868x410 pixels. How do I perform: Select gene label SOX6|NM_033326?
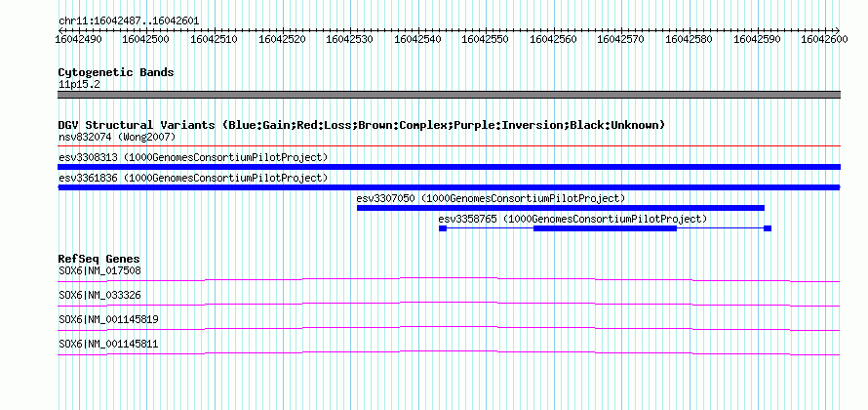pos(99,296)
